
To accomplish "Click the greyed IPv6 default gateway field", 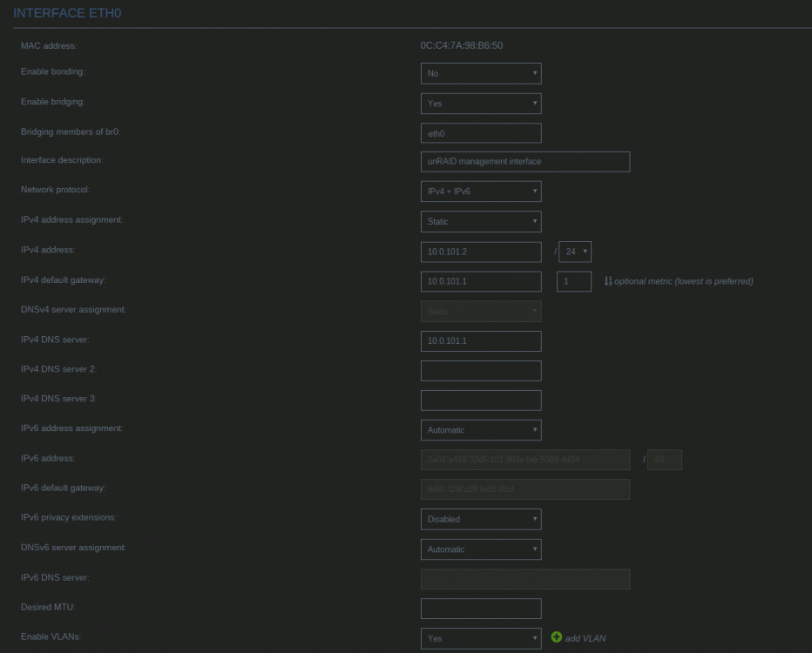I will pyautogui.click(x=525, y=489).
